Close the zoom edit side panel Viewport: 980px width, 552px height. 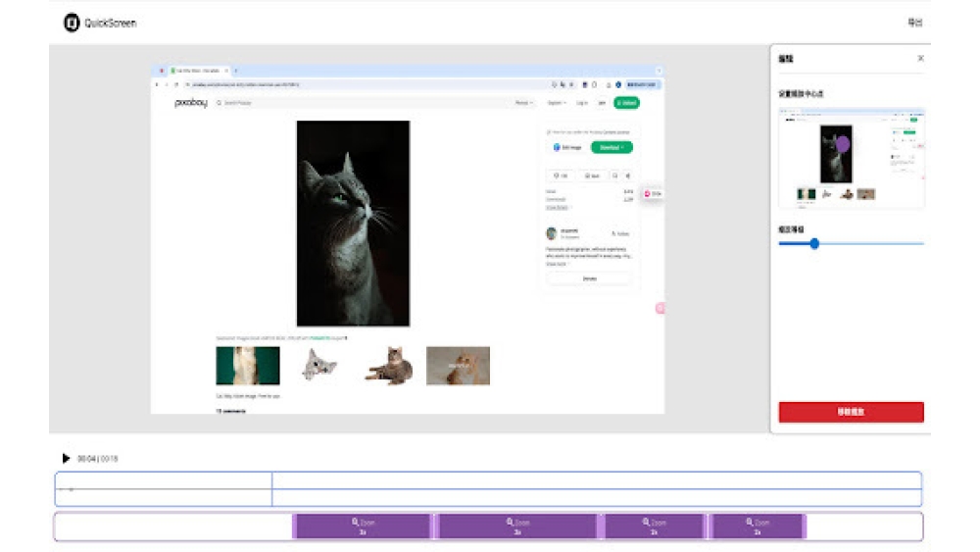920,58
